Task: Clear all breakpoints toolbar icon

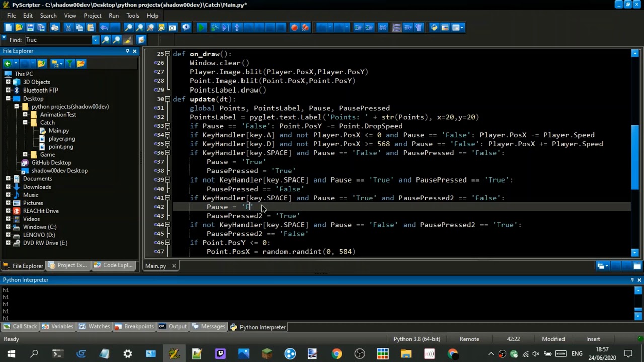Action: 305,27
